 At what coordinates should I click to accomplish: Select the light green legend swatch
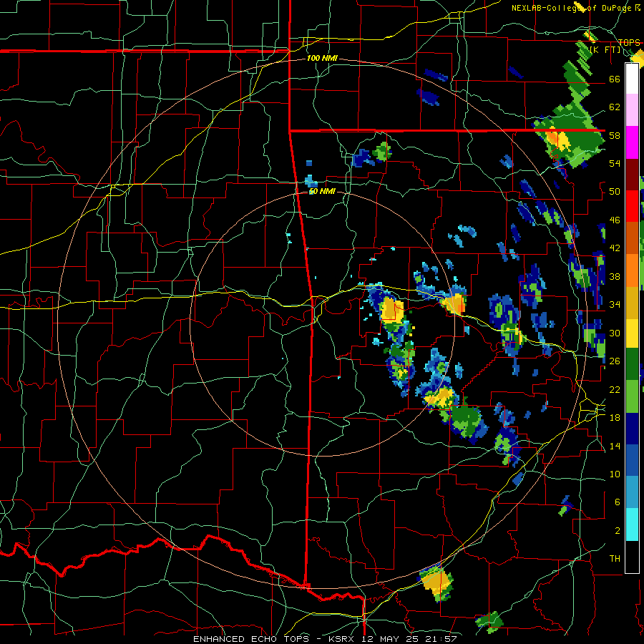(x=632, y=396)
